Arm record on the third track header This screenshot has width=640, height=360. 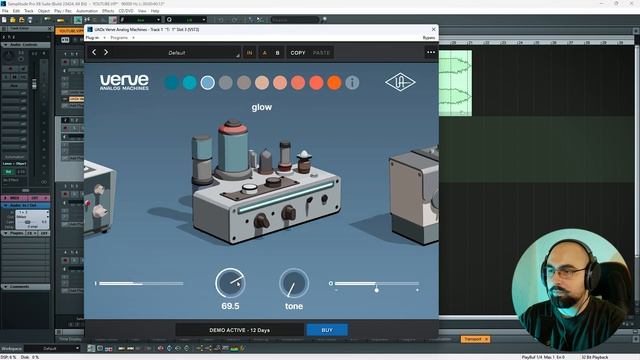click(x=65, y=194)
